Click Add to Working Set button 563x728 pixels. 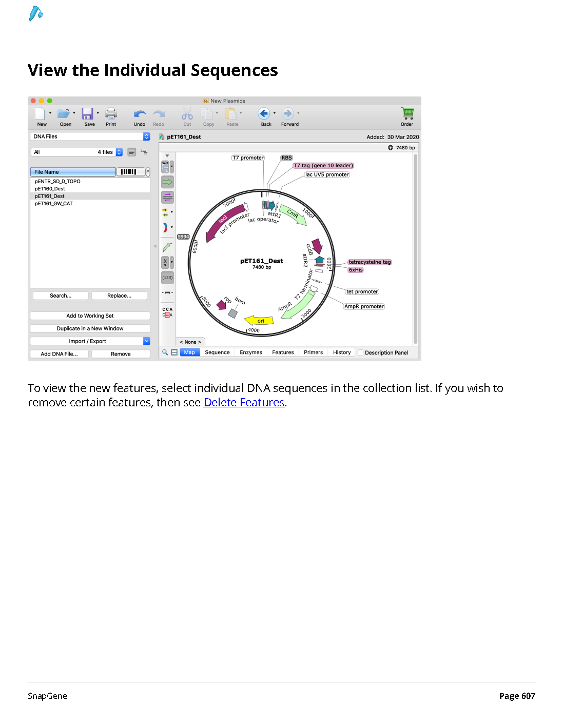(90, 316)
